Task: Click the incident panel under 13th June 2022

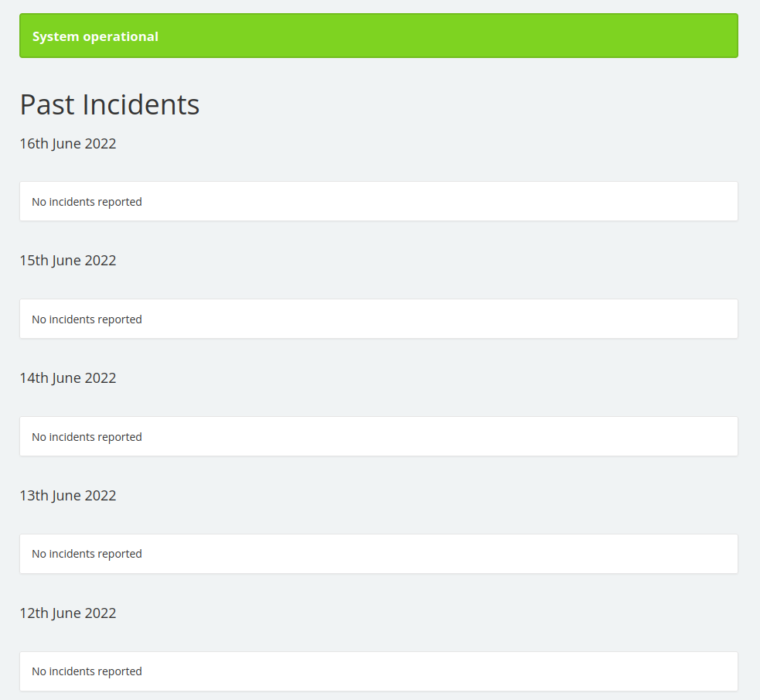Action: [x=379, y=554]
